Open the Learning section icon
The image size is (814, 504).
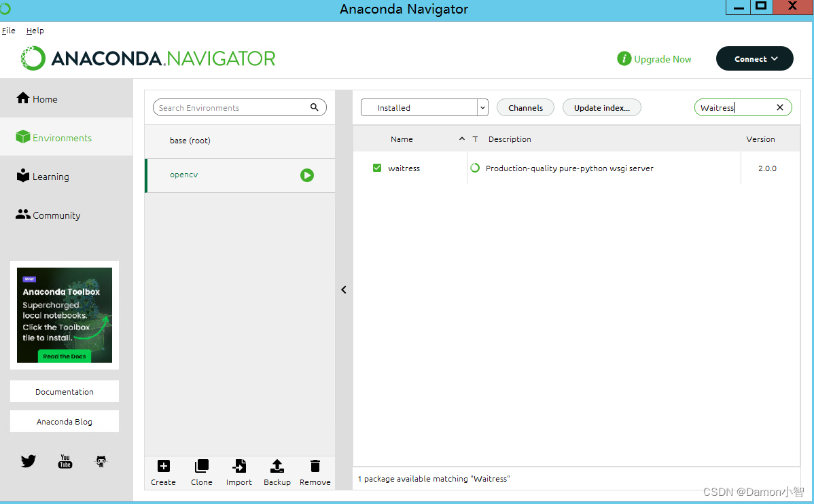(x=23, y=175)
